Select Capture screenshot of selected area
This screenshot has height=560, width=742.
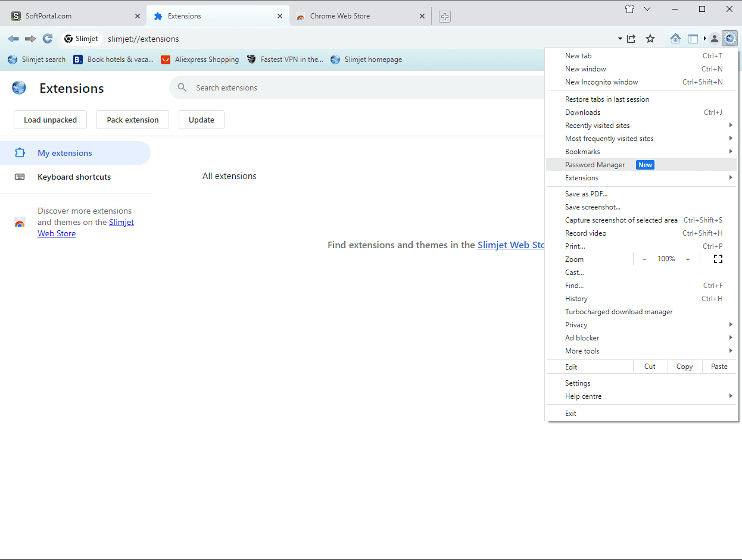pyautogui.click(x=641, y=220)
